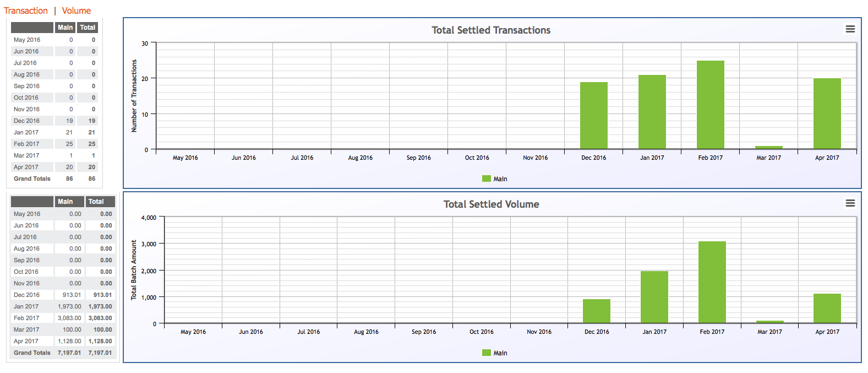Select the Feb 2017 bar in transactions chart

click(711, 105)
